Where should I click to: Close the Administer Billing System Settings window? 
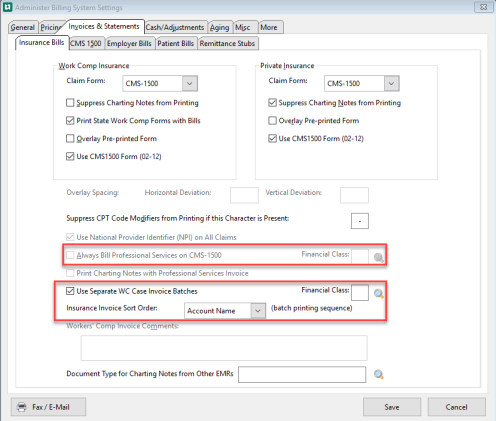[x=483, y=7]
